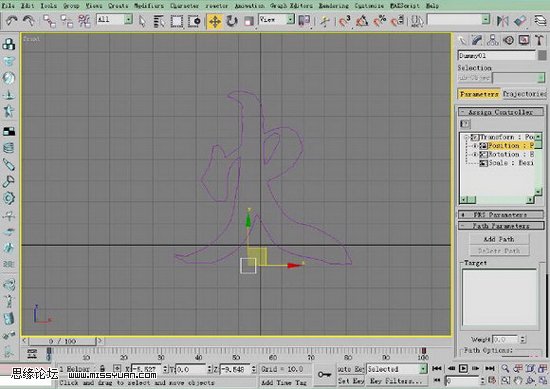Click the Dummy01 object color swatch
Screen dimensions: 550x389
click(x=542, y=55)
